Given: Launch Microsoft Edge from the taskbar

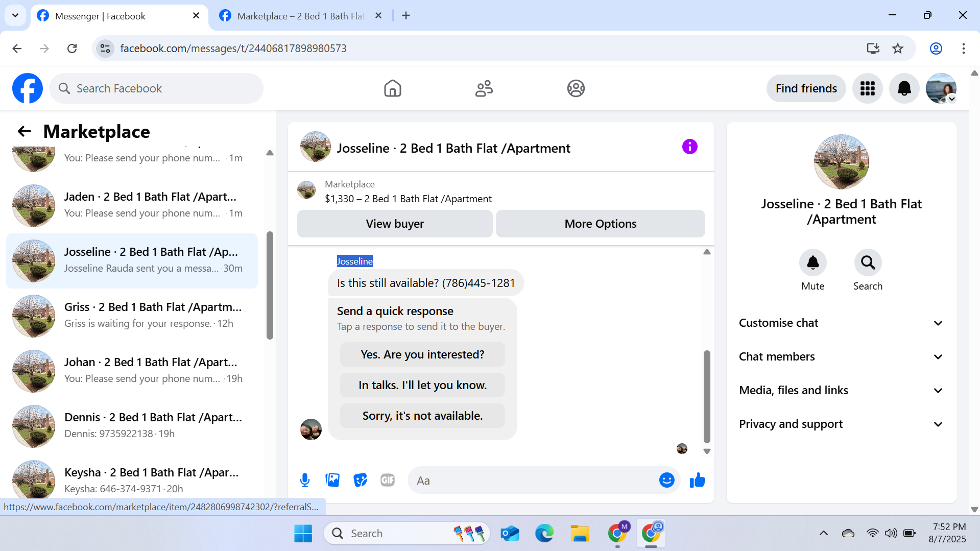Looking at the screenshot, I should pos(544,533).
